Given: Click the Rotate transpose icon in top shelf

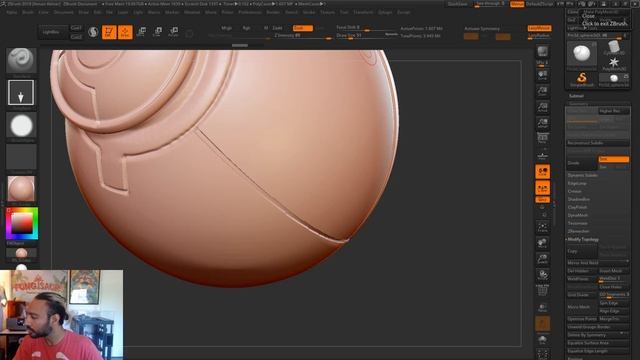Looking at the screenshot, I should pos(173,32).
